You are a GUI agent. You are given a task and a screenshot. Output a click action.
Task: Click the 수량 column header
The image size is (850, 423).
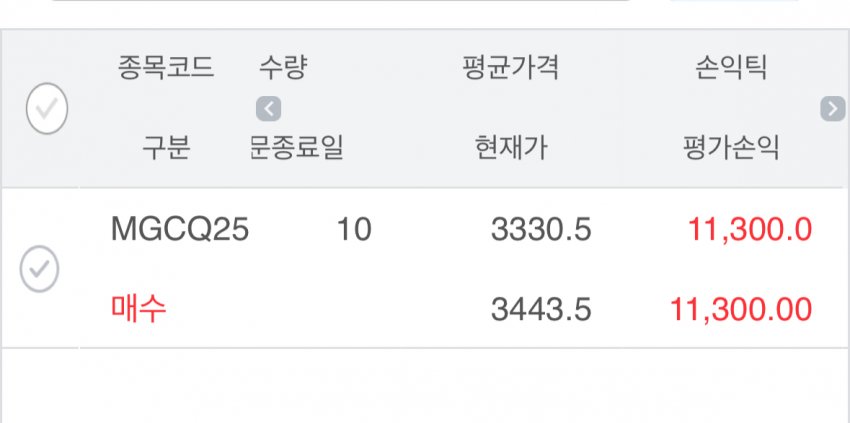coord(283,68)
